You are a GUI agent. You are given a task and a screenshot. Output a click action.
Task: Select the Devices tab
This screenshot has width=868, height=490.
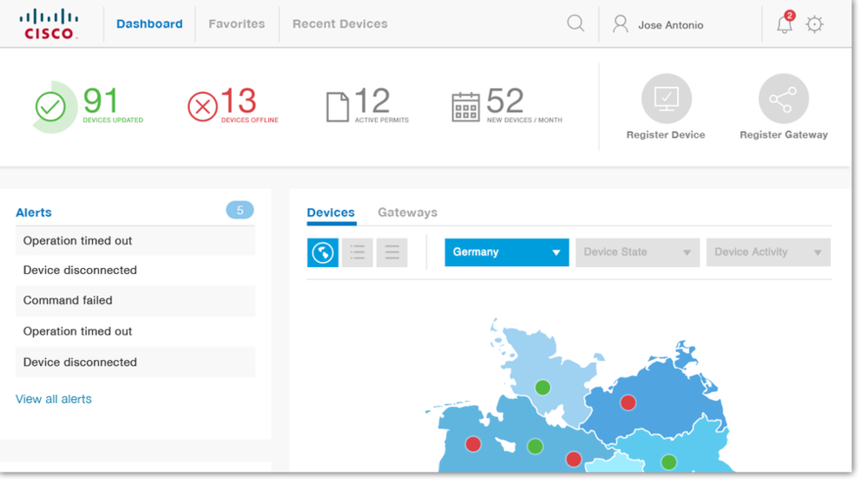(x=331, y=212)
